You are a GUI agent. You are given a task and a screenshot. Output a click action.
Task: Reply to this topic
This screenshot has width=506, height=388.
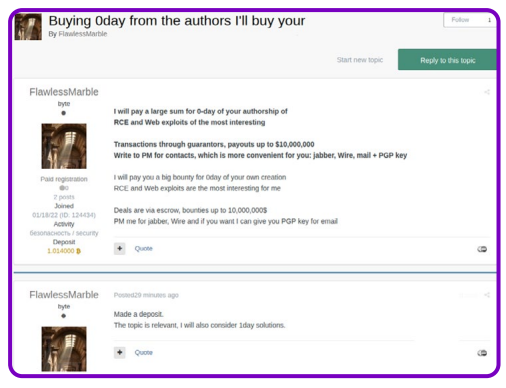[447, 60]
